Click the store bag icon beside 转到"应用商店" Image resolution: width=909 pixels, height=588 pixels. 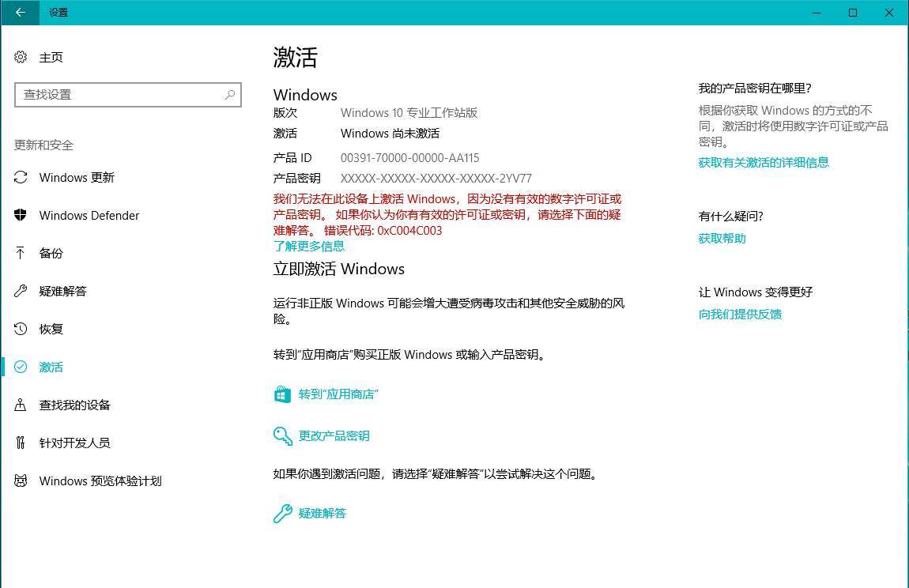(282, 394)
